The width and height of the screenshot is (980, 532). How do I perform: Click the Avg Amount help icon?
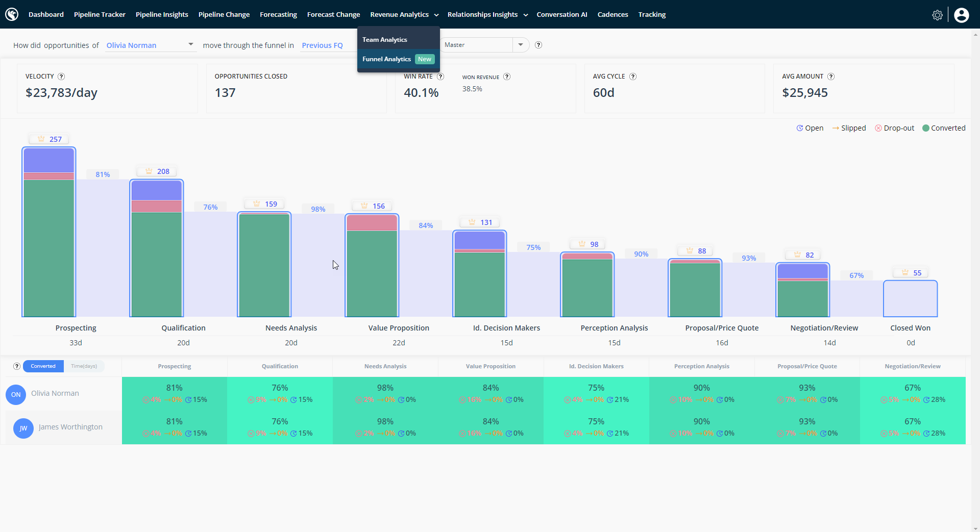point(831,77)
